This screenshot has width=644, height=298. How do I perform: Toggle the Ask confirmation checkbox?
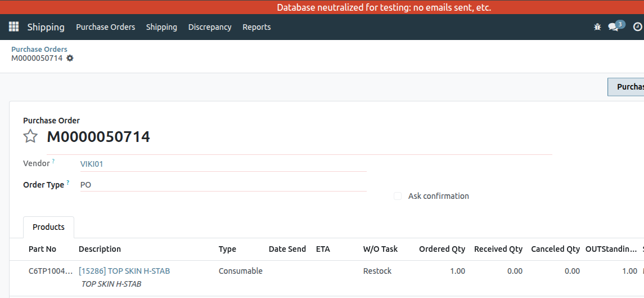[398, 196]
